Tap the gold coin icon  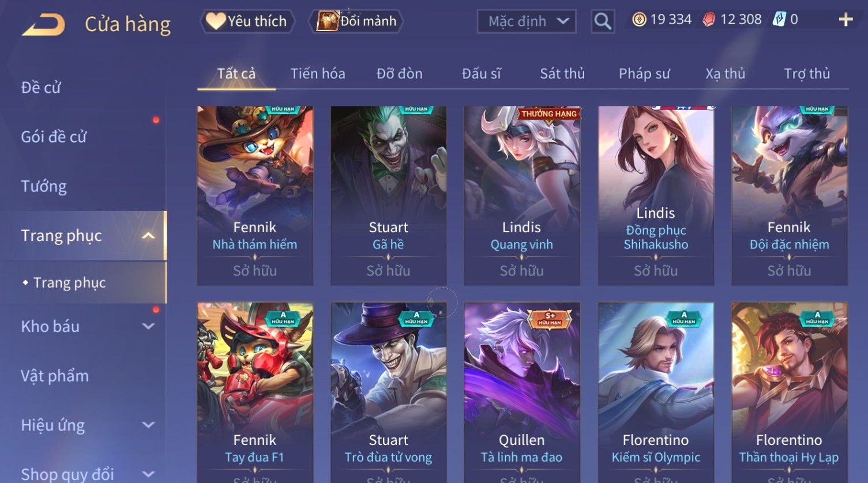tap(639, 20)
